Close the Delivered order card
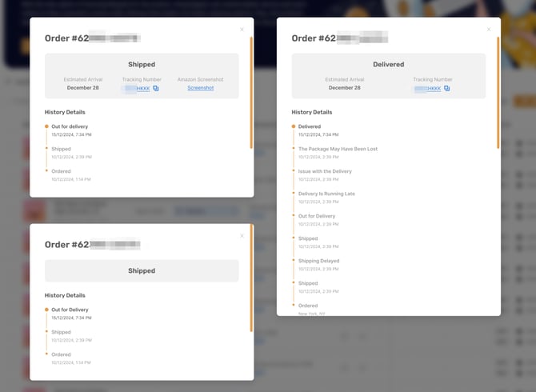This screenshot has width=536, height=392. (x=489, y=30)
